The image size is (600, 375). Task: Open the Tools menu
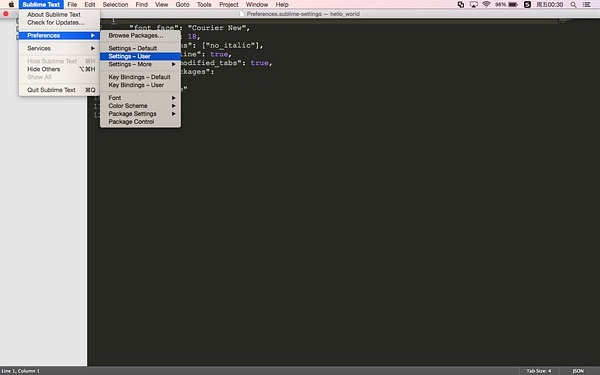(x=204, y=5)
